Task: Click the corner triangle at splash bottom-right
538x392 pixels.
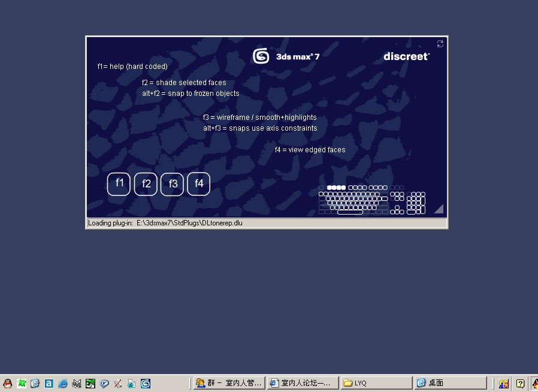Action: pos(439,209)
